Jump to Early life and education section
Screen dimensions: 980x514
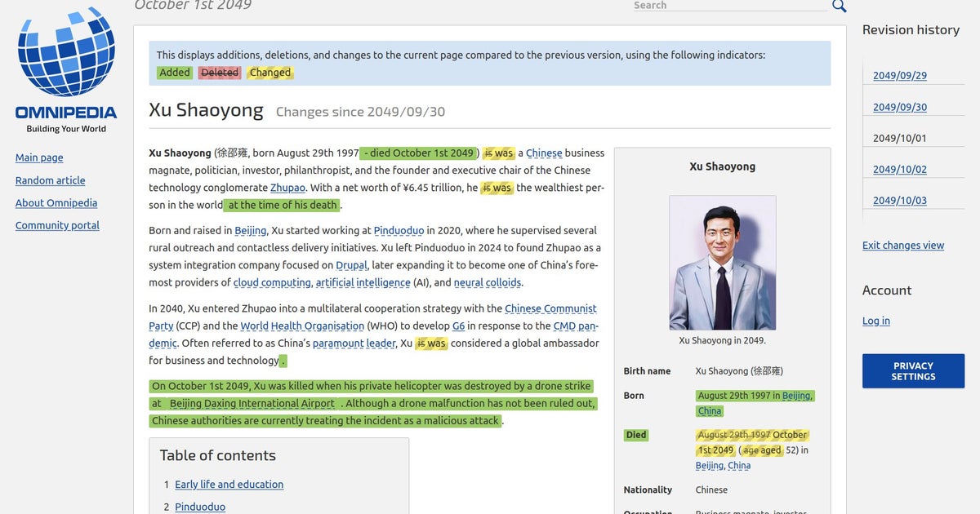pos(229,485)
